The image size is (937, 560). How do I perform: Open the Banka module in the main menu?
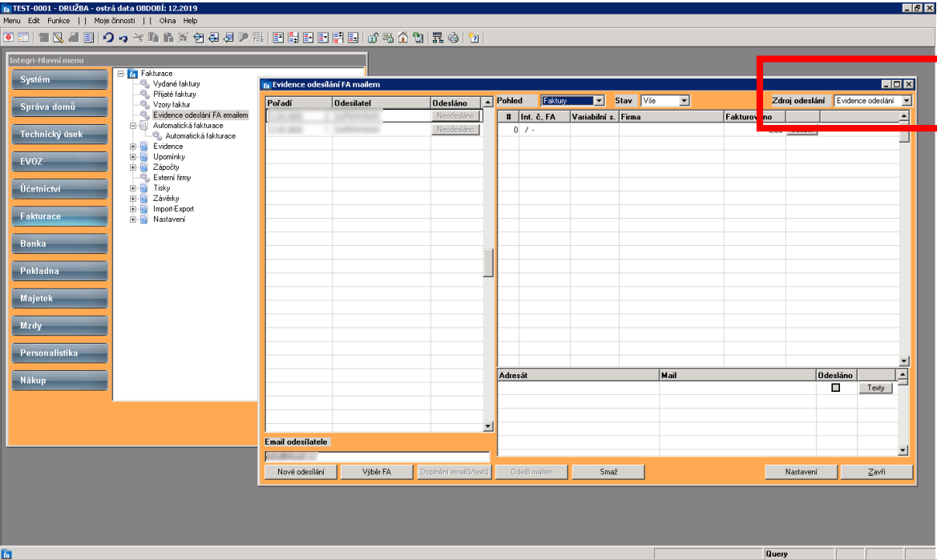60,244
